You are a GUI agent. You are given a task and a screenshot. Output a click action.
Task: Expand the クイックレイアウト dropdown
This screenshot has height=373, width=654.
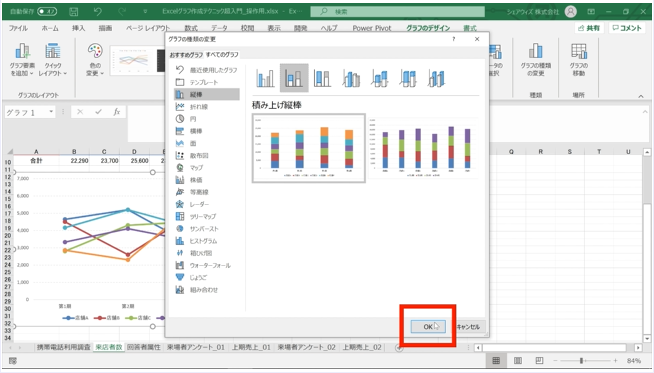point(53,59)
